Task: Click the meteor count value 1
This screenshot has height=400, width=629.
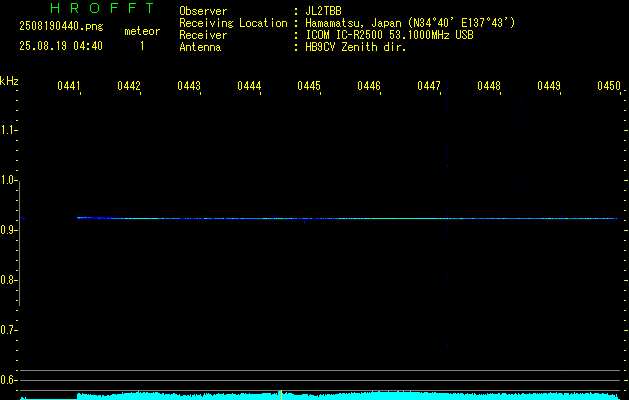Action: 142,46
